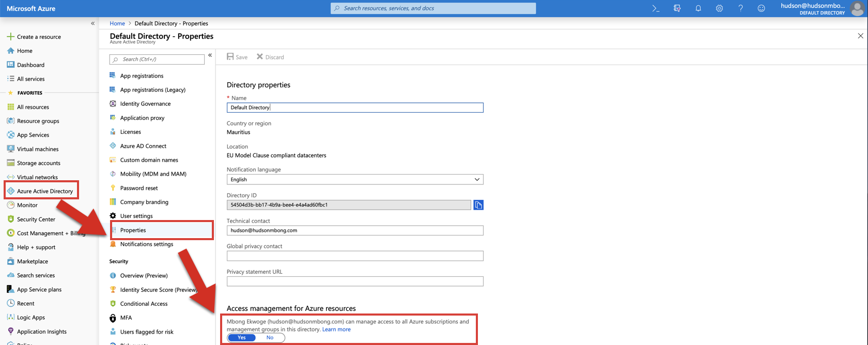
Task: Click Cost Management + Billing icon
Action: click(10, 233)
